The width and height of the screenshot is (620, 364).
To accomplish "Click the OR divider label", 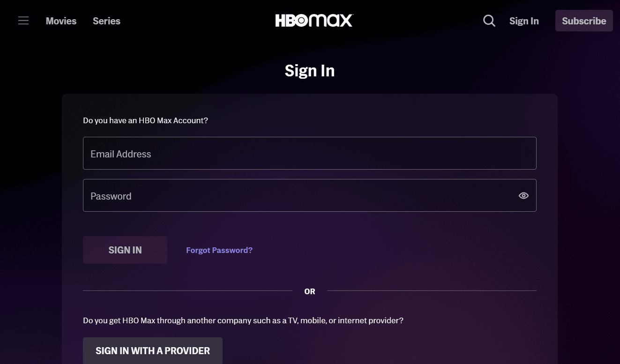I will pos(310,291).
